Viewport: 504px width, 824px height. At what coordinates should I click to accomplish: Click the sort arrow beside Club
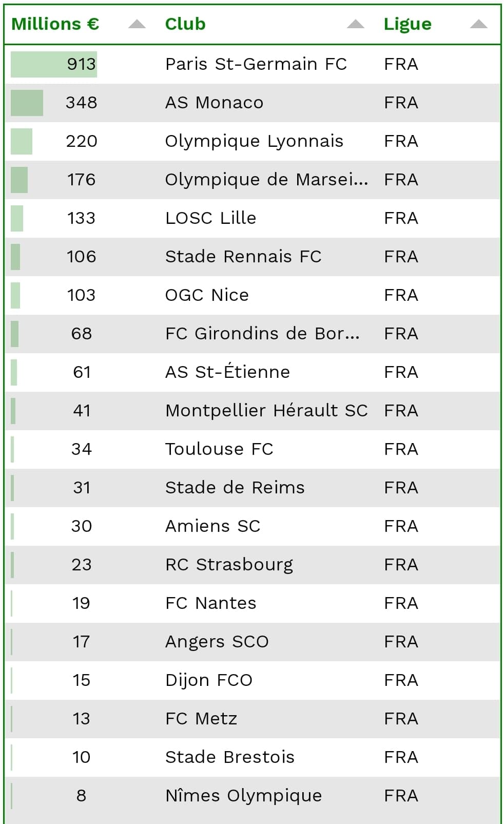[355, 24]
